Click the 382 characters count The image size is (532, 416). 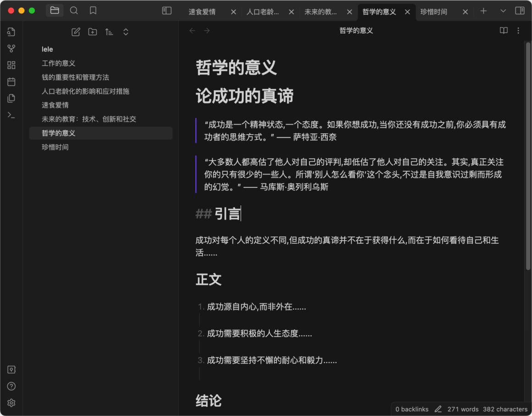pyautogui.click(x=505, y=409)
